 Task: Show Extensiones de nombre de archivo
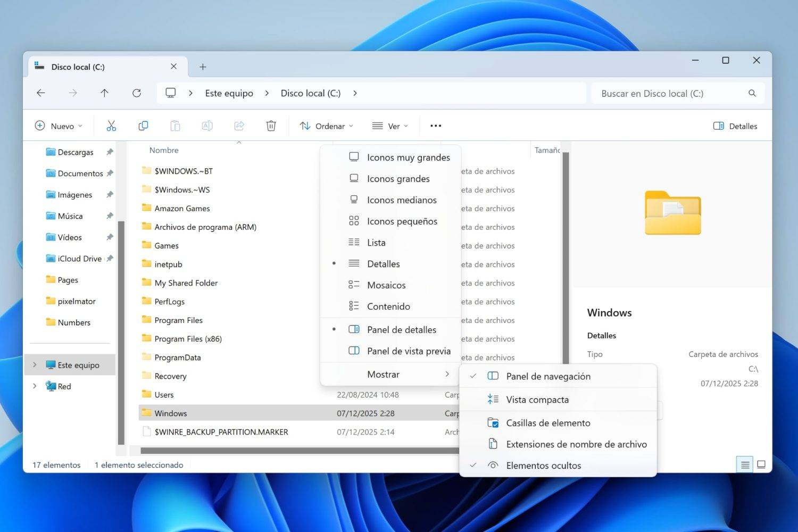558,444
